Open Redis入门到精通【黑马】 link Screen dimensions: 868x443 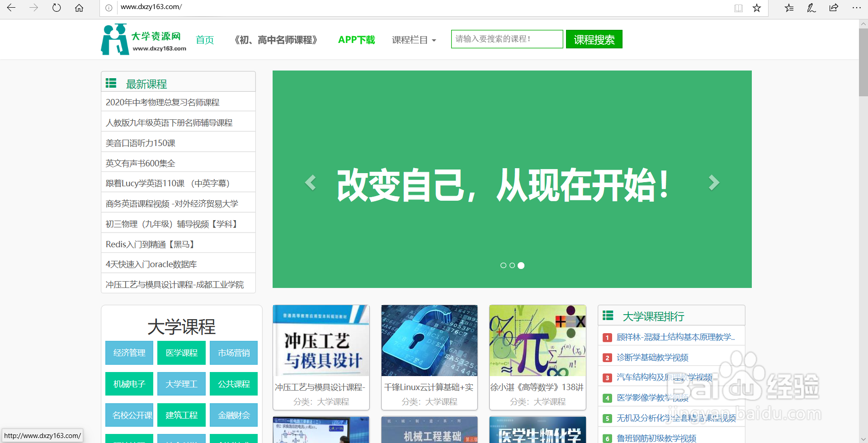(151, 245)
